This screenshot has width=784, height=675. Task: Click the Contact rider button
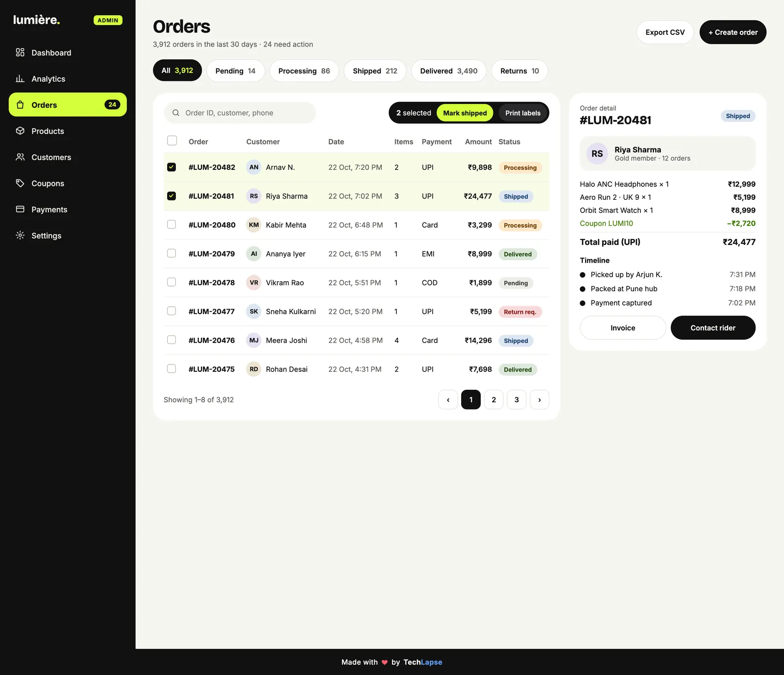[713, 328]
